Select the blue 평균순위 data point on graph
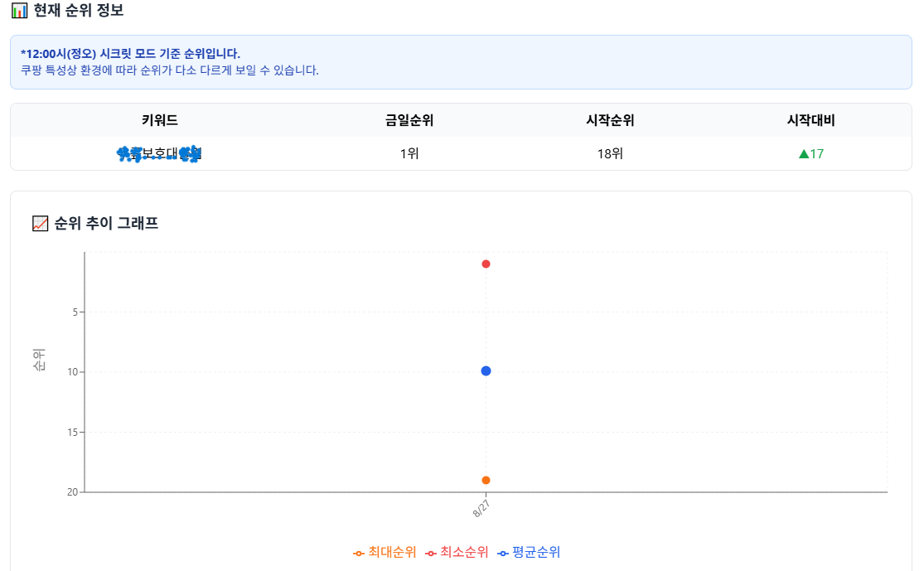The width and height of the screenshot is (924, 571). (486, 370)
